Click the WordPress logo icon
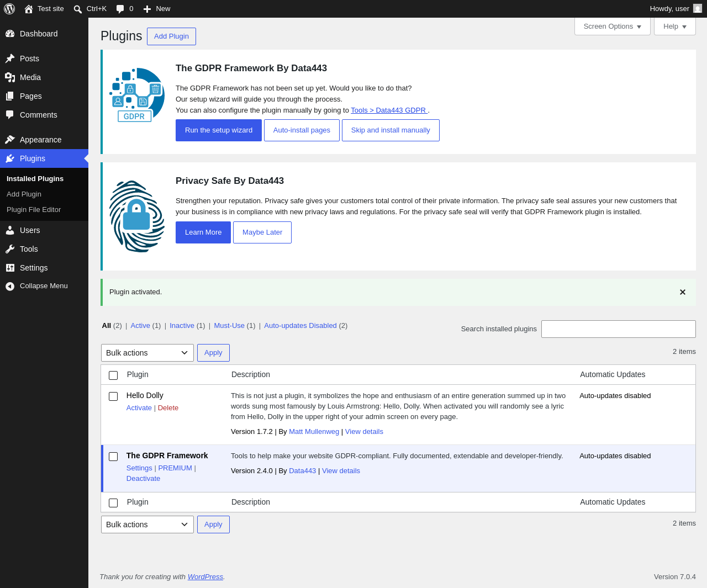 tap(9, 9)
